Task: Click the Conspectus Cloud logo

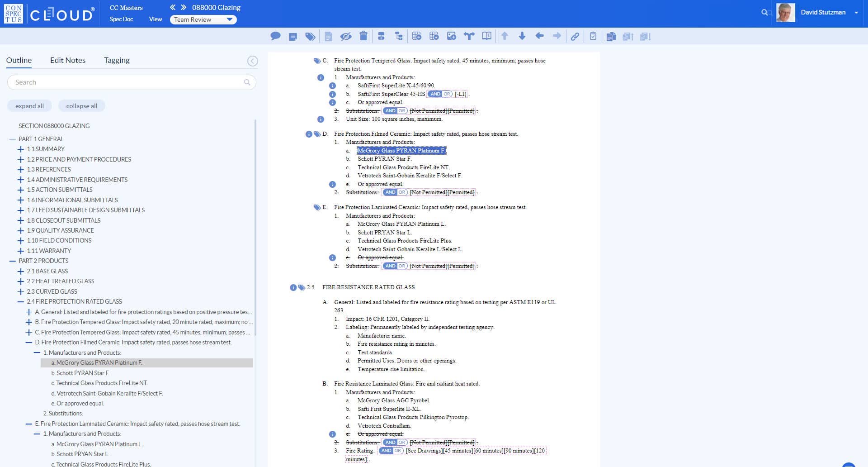Action: click(50, 14)
